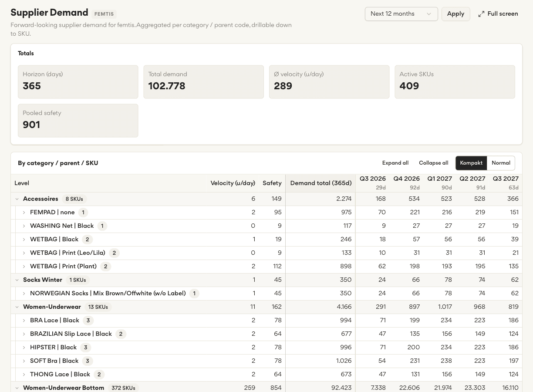
Task: Expand the BRA Lace | Black row
Action: tap(24, 321)
